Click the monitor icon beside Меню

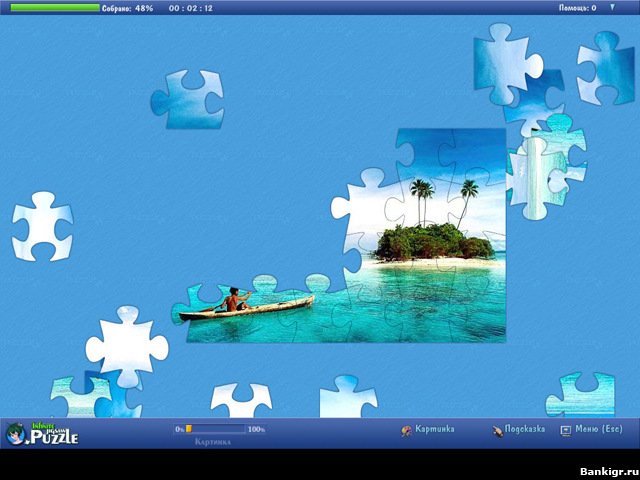tap(566, 431)
